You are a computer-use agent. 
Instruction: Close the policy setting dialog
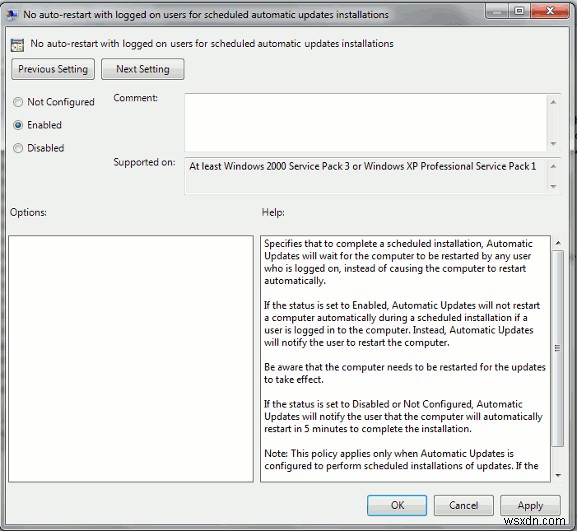coord(550,11)
